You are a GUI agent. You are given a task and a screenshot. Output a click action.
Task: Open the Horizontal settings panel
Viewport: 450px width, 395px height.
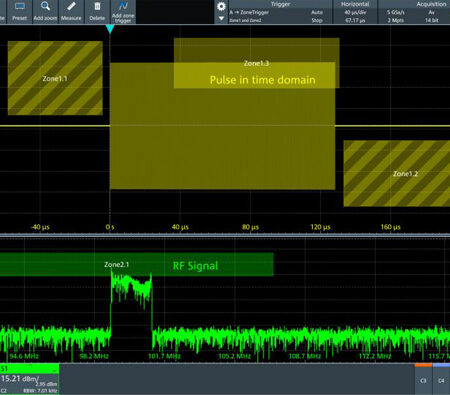(355, 12)
